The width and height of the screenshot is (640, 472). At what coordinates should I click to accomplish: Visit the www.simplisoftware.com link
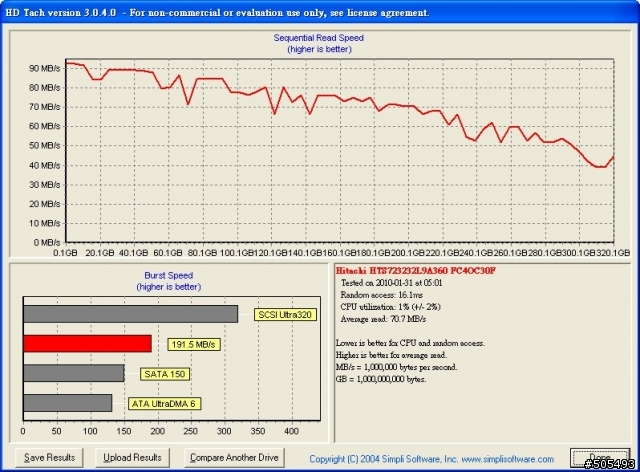pyautogui.click(x=507, y=459)
